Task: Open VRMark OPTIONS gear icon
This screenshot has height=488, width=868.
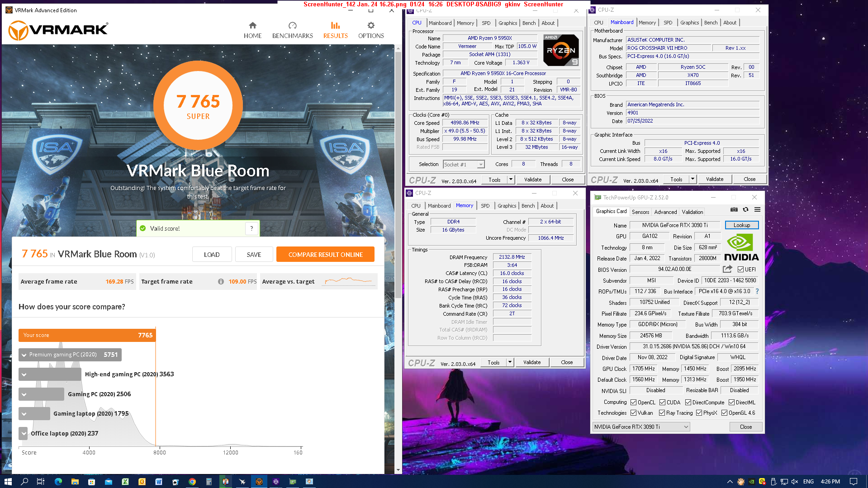Action: tap(371, 25)
